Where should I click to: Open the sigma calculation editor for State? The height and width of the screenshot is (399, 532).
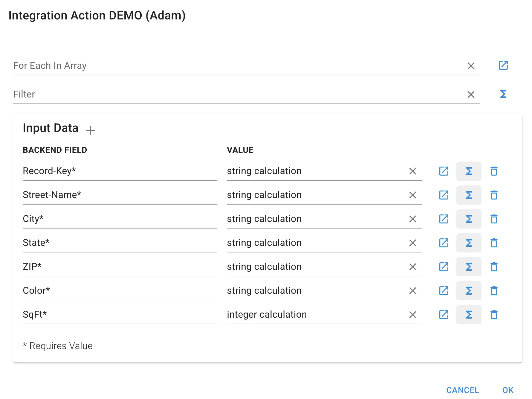[x=469, y=243]
